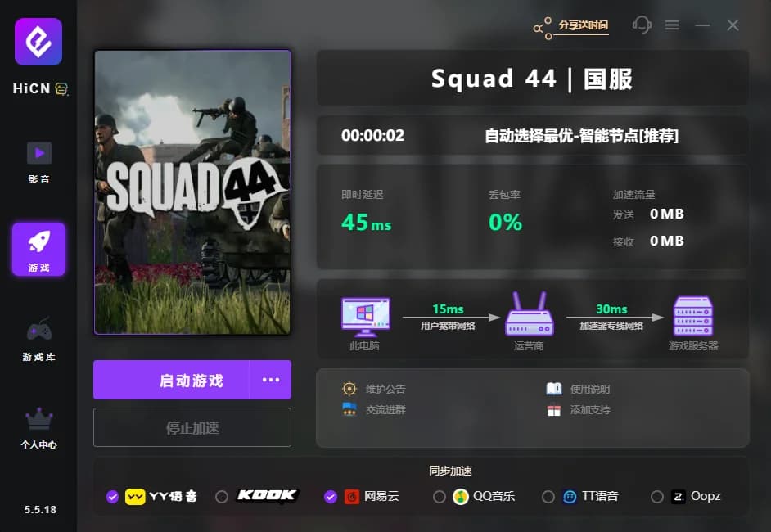Click the TT语音 blue icon
This screenshot has height=532, width=771.
tap(570, 497)
